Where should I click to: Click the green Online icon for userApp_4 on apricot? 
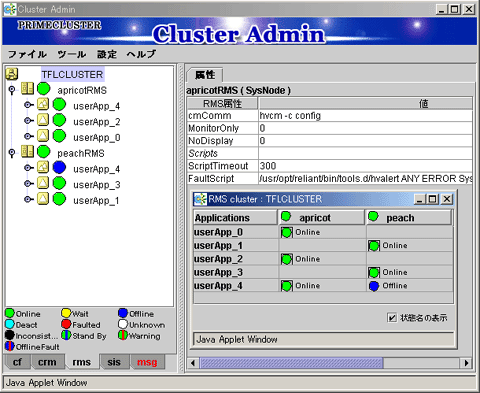(287, 286)
